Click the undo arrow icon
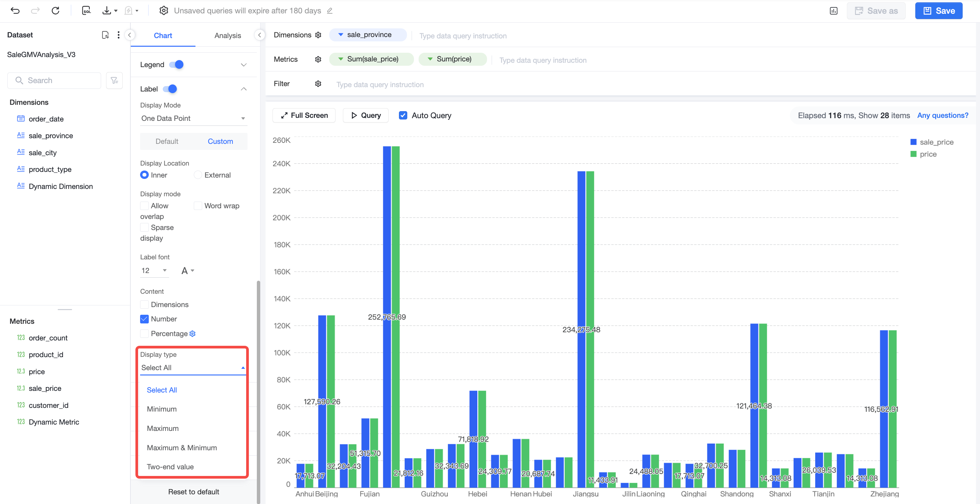Image resolution: width=980 pixels, height=504 pixels. pos(15,11)
